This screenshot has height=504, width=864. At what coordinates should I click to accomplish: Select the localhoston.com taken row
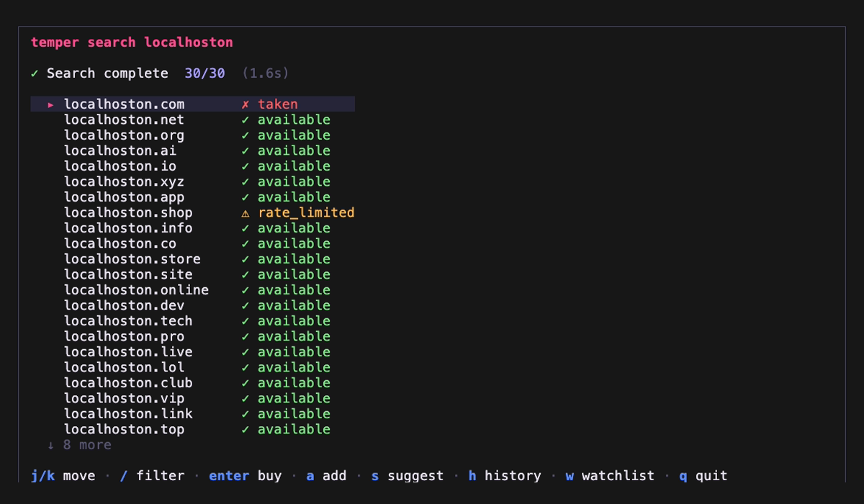tap(192, 104)
